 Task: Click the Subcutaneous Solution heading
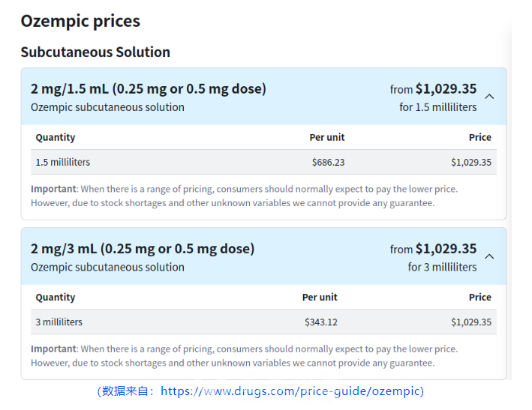(95, 52)
